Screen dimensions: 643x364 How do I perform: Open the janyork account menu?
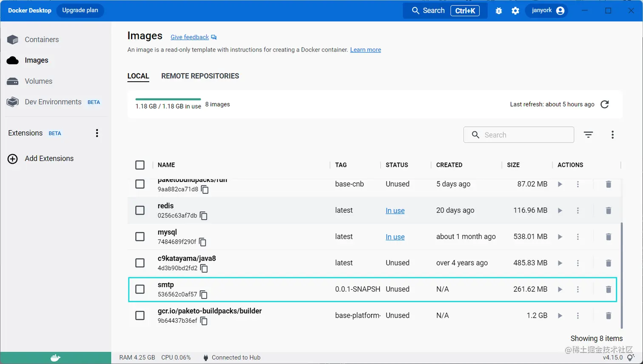click(547, 11)
